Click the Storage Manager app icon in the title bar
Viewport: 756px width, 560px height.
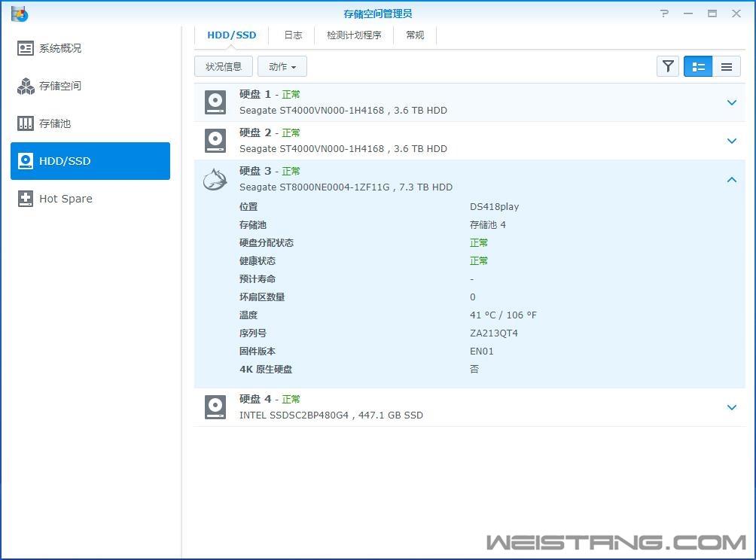[20, 14]
